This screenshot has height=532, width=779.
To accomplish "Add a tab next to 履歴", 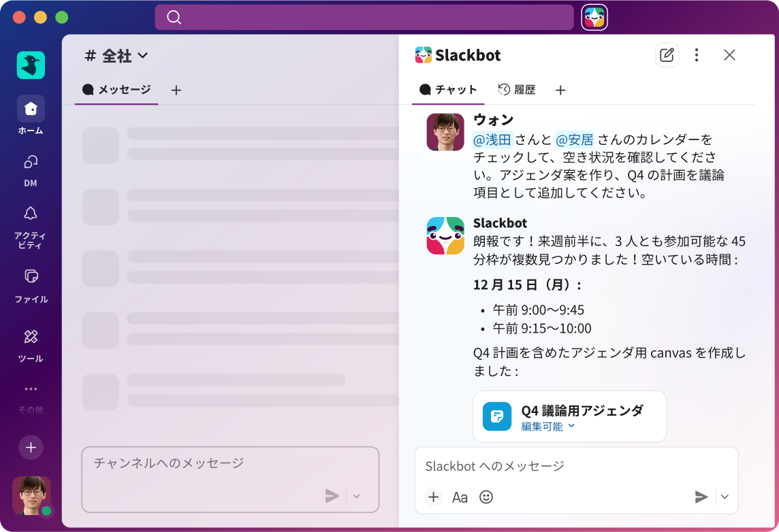I will (x=560, y=90).
